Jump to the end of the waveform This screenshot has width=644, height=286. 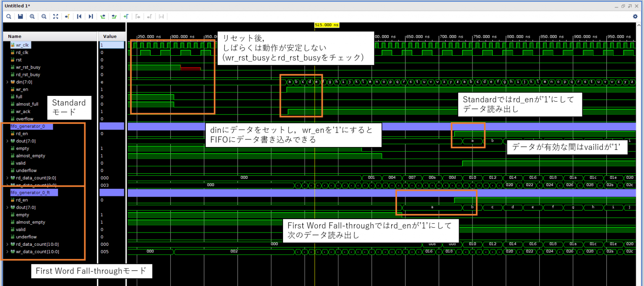91,16
